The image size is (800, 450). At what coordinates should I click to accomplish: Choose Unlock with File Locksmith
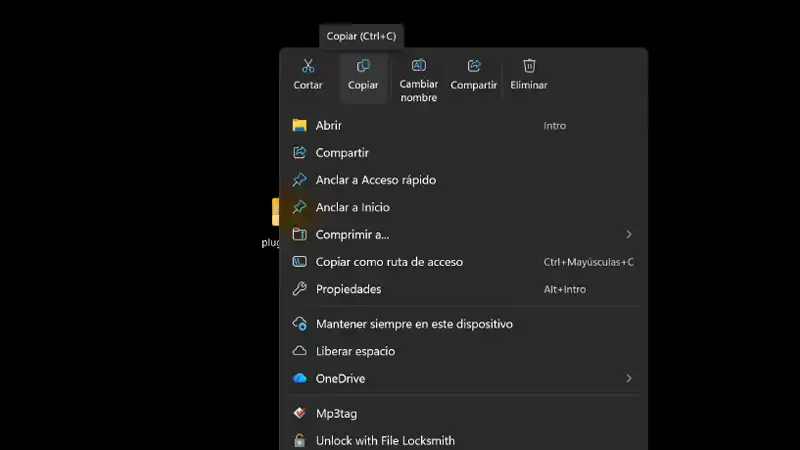coord(385,440)
